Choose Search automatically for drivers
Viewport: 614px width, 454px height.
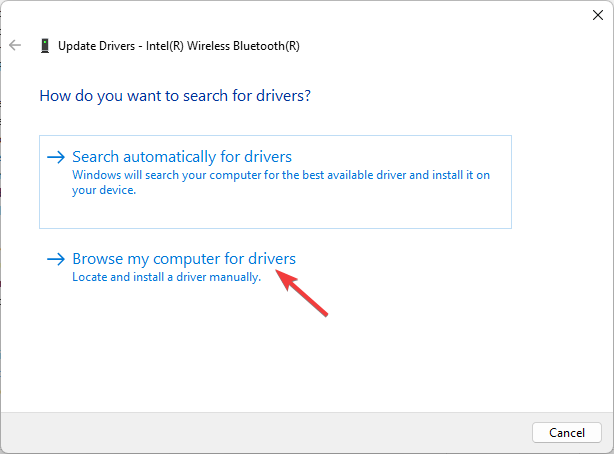pyautogui.click(x=275, y=182)
